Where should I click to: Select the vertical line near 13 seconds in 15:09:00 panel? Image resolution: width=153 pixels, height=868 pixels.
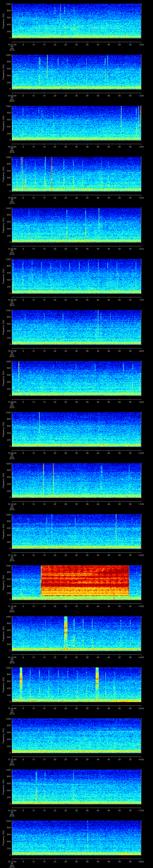(39, 422)
